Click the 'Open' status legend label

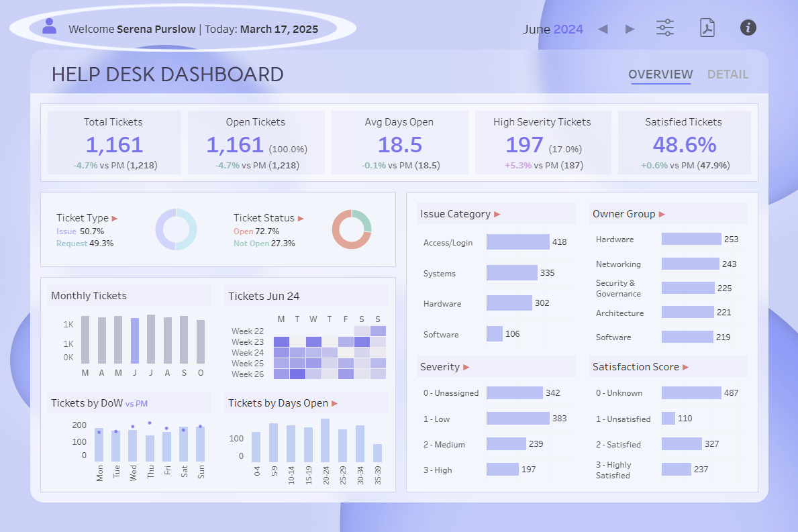[243, 231]
